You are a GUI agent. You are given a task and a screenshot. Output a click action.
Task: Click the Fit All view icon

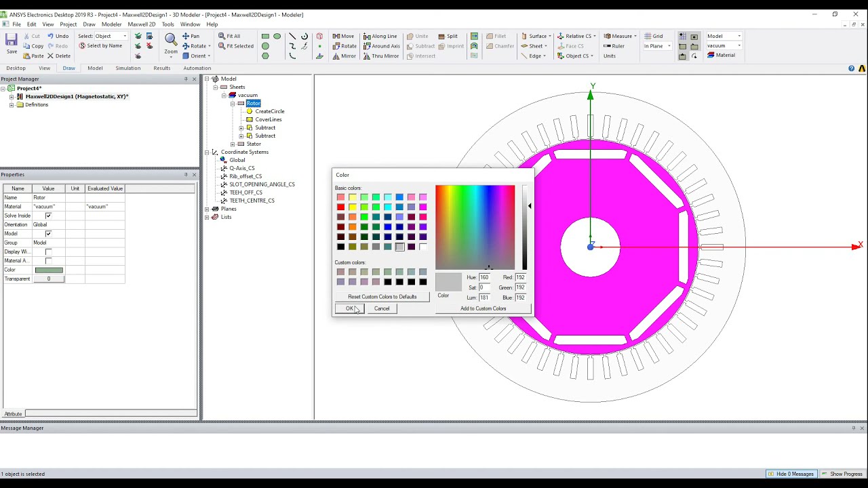tap(222, 36)
